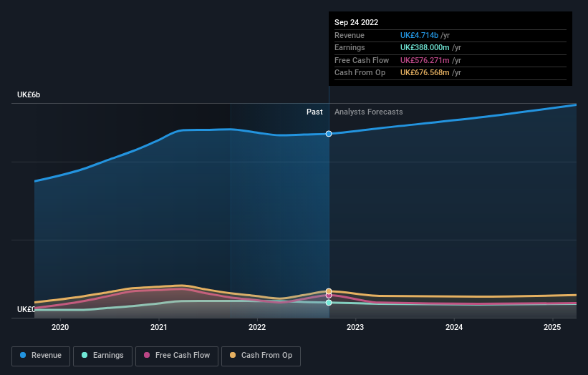Select the blue Revenue data point marker

pos(329,134)
